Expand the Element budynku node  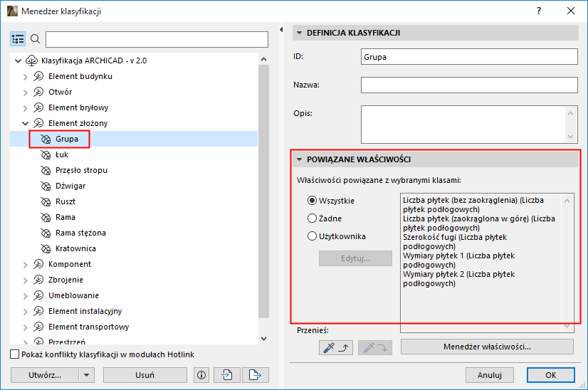tap(25, 77)
